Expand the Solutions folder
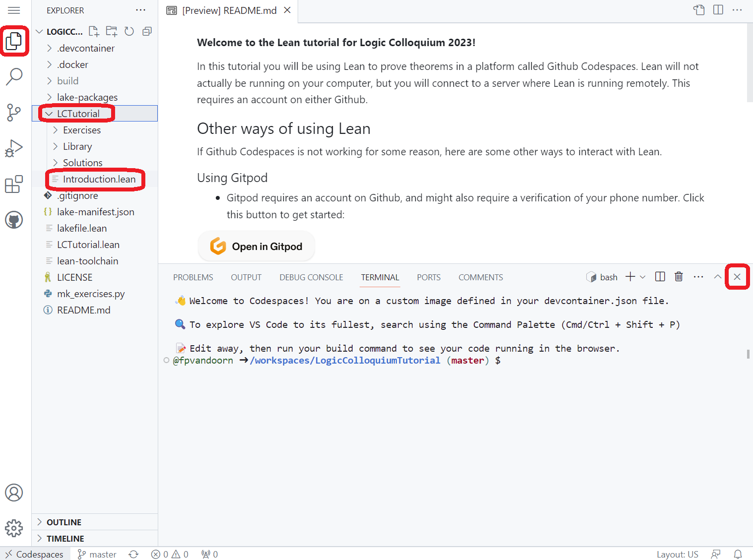The width and height of the screenshot is (753, 560). click(95, 163)
